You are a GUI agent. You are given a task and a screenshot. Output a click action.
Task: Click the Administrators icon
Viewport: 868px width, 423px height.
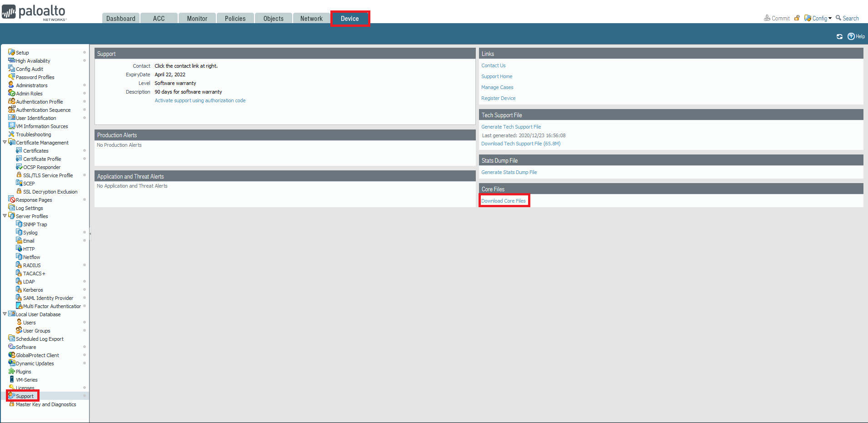(11, 85)
